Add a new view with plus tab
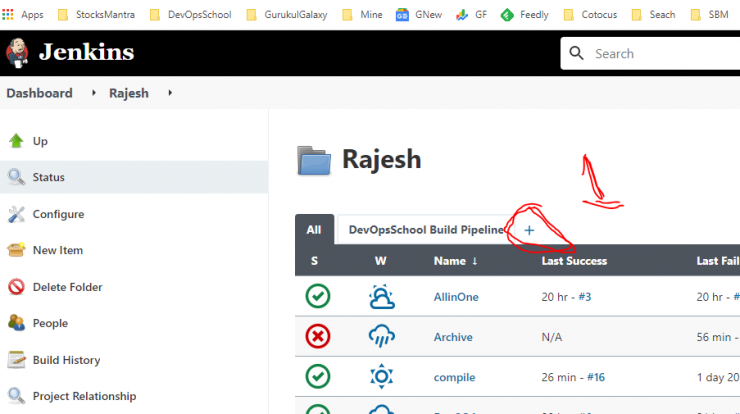The width and height of the screenshot is (740, 414). tap(529, 230)
